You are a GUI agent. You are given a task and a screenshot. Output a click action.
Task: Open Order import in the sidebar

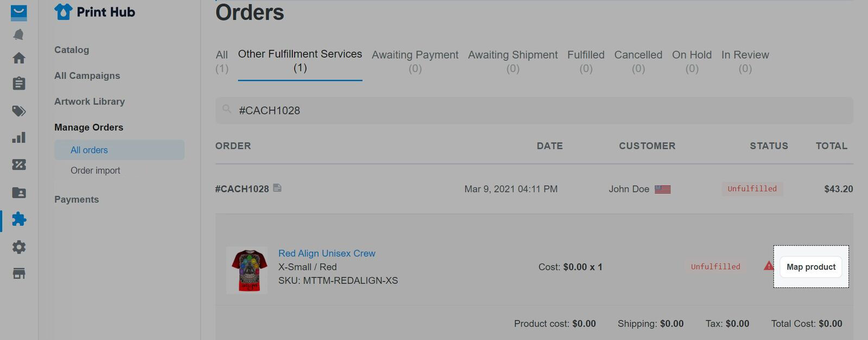point(95,171)
